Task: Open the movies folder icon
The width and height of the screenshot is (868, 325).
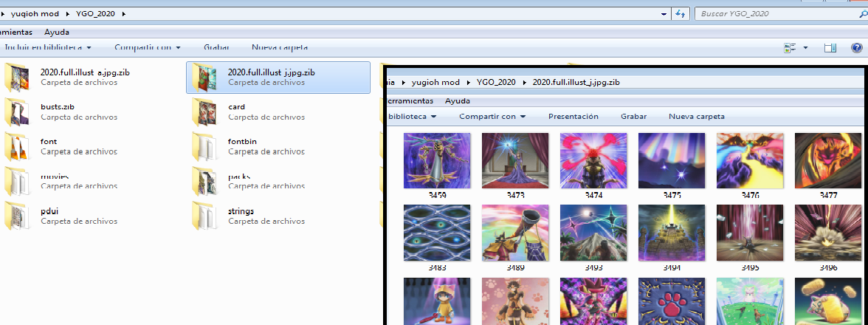Action: click(18, 181)
